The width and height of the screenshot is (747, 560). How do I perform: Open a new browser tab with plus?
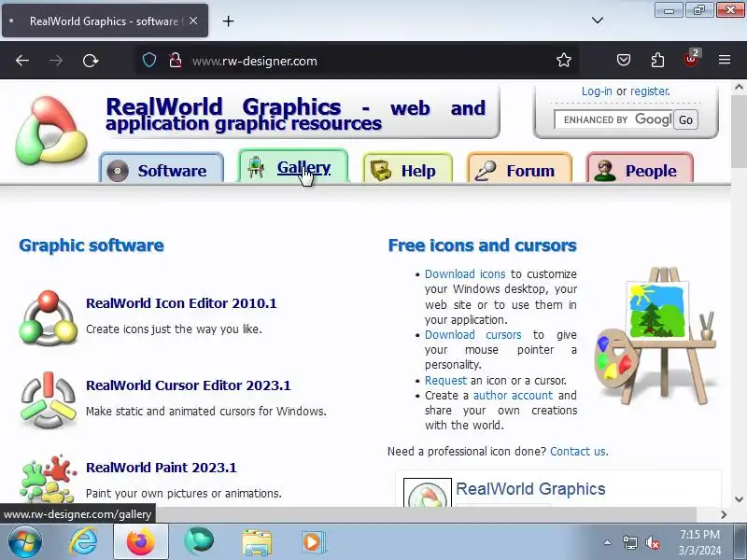pos(228,21)
